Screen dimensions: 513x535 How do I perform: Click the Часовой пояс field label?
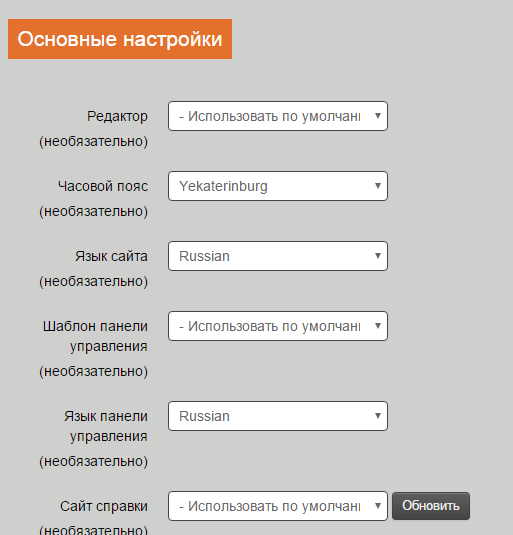click(103, 186)
